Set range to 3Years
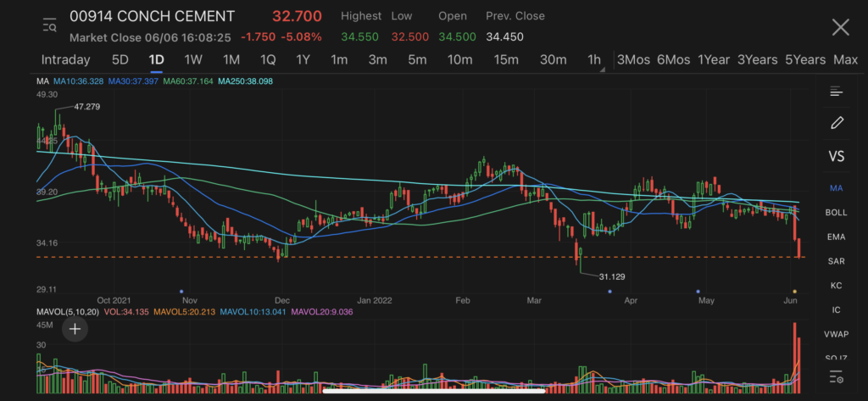This screenshot has width=868, height=401. click(x=757, y=60)
